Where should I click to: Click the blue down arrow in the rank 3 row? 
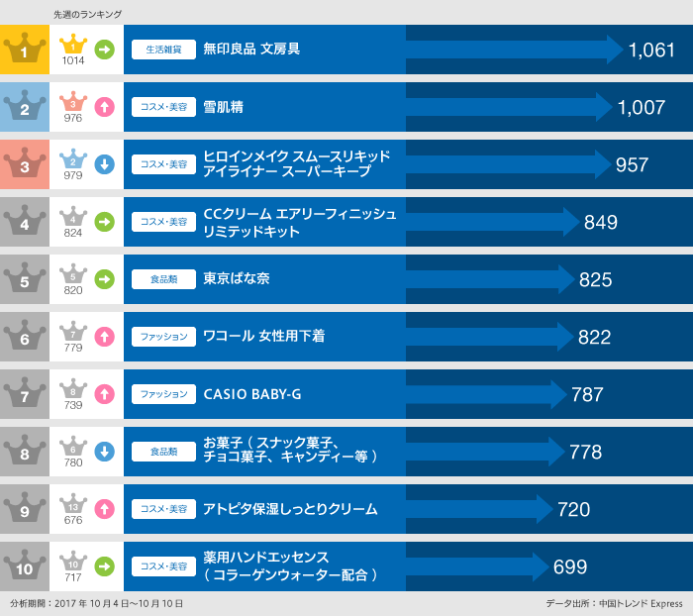coord(104,164)
